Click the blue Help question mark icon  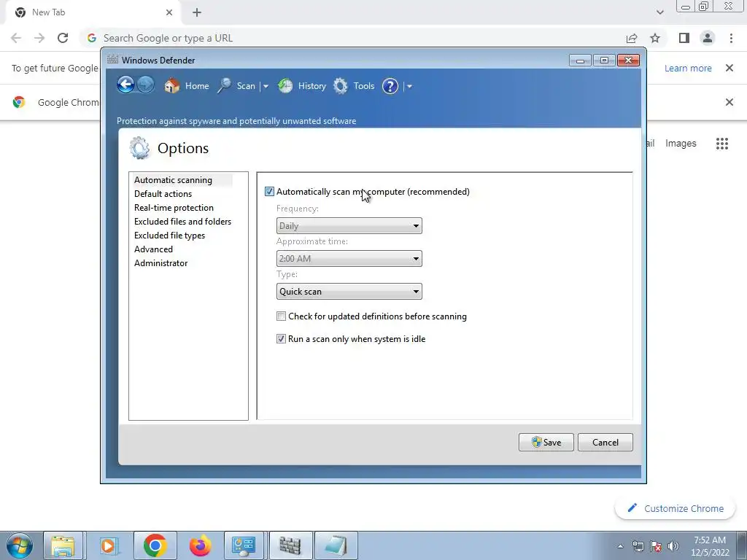click(x=390, y=86)
